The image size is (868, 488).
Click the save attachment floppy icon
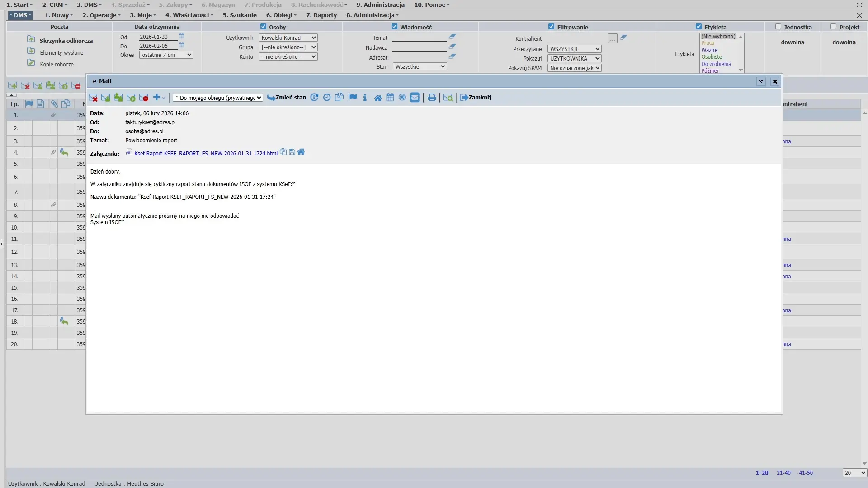(292, 152)
